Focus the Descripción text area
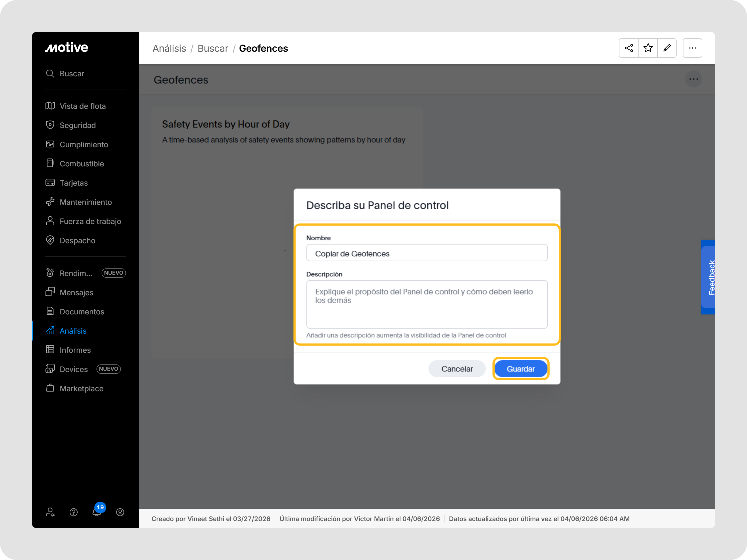The image size is (747, 560). click(x=427, y=304)
